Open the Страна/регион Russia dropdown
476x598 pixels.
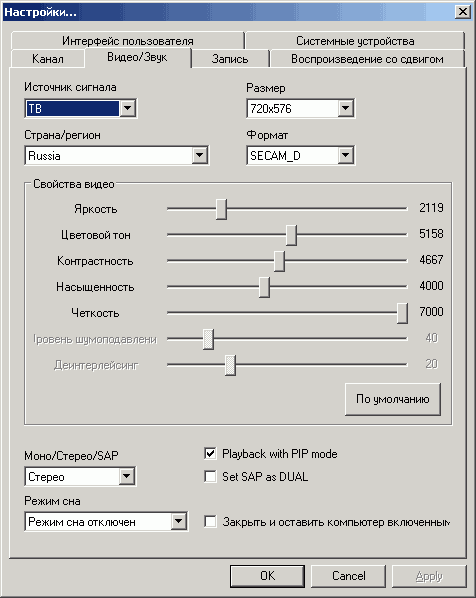pos(199,156)
